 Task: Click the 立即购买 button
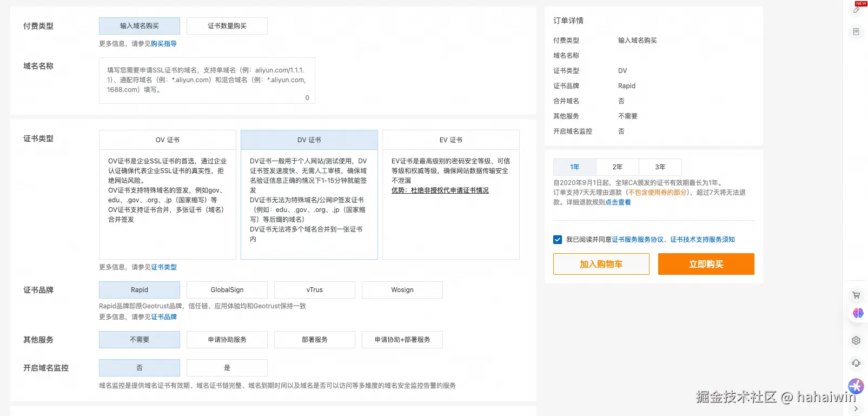click(706, 264)
